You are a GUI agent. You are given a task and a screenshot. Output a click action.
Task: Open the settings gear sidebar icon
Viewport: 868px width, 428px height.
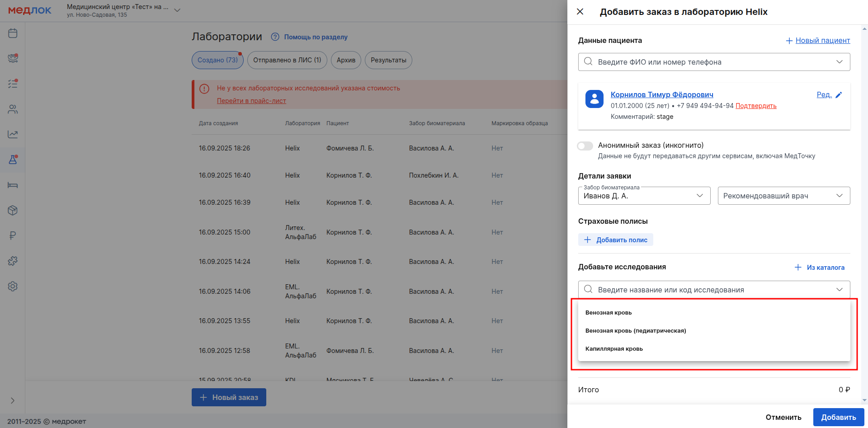click(13, 286)
